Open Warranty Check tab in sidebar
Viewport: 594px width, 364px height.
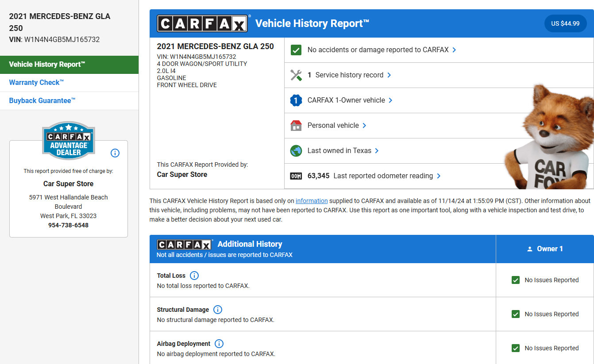coord(36,83)
